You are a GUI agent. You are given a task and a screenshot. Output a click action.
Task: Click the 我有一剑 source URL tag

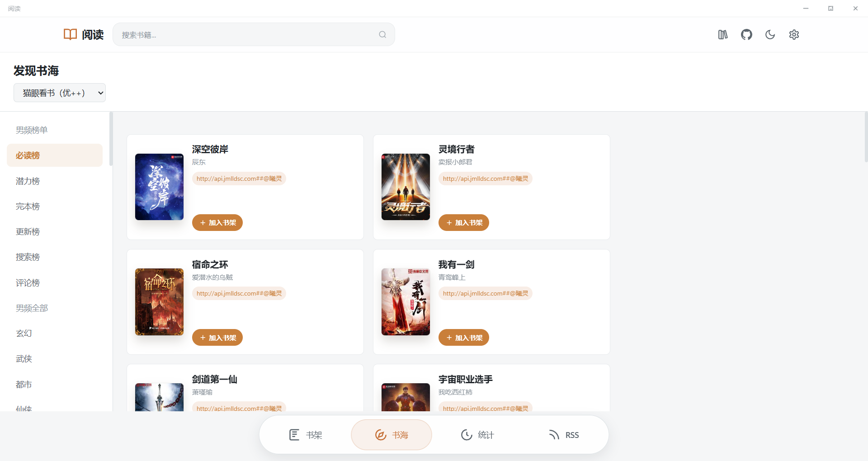pyautogui.click(x=486, y=293)
